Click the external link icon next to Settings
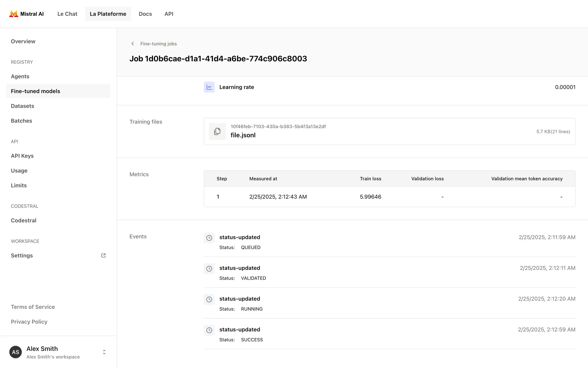 (x=104, y=255)
